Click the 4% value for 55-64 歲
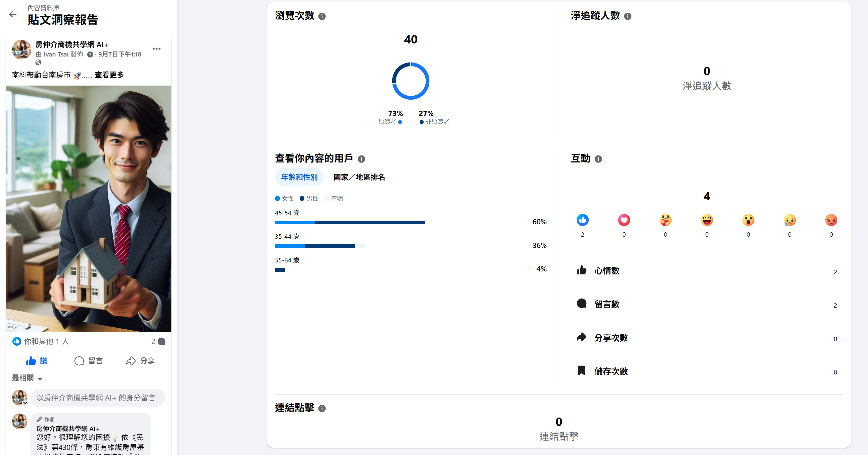The width and height of the screenshot is (868, 455). pos(542,269)
